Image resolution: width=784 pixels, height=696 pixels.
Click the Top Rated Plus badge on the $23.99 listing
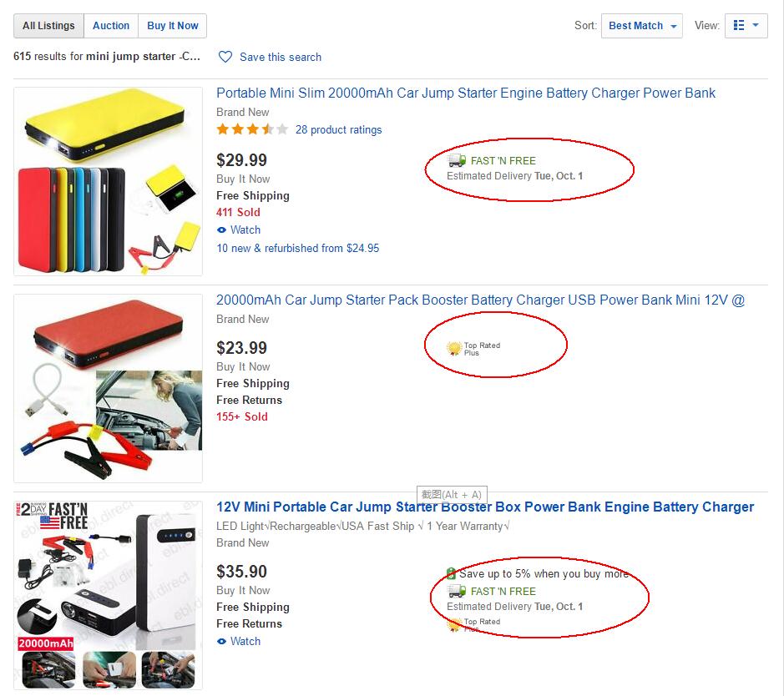(454, 348)
